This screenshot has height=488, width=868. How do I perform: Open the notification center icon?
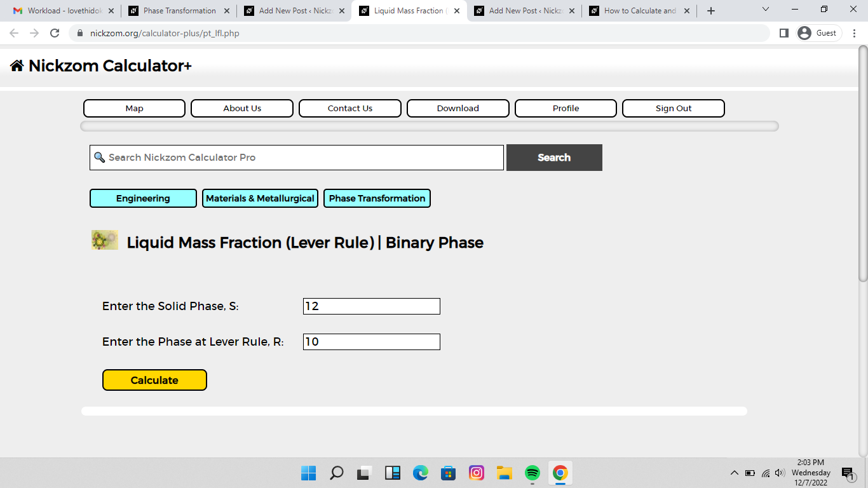coord(848,473)
